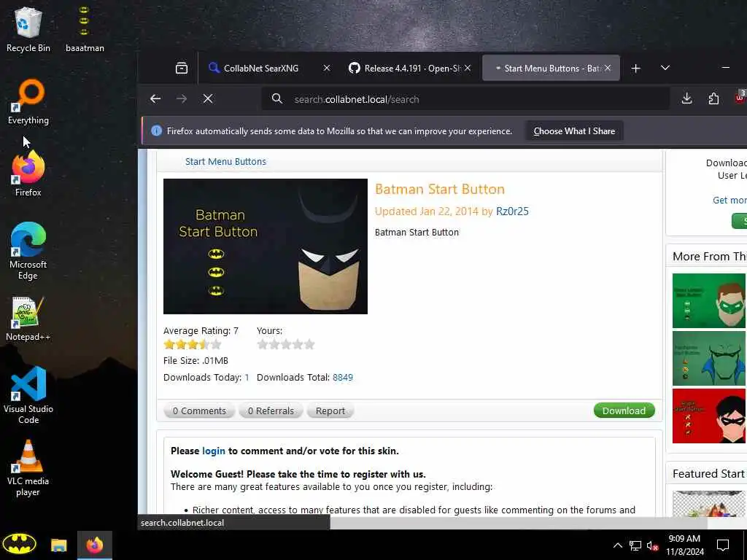The image size is (747, 560).
Task: Rate the skin using the Yours stars
Action: click(286, 344)
